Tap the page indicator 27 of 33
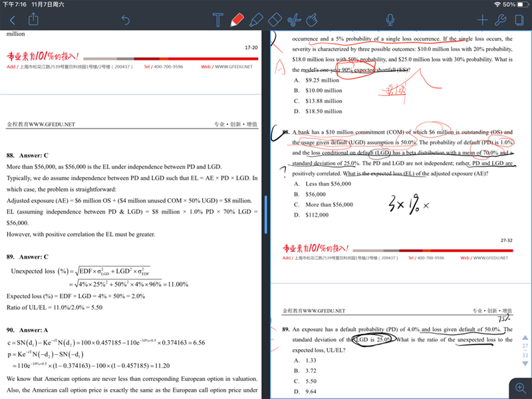The width and height of the screenshot is (532, 399). [x=525, y=350]
